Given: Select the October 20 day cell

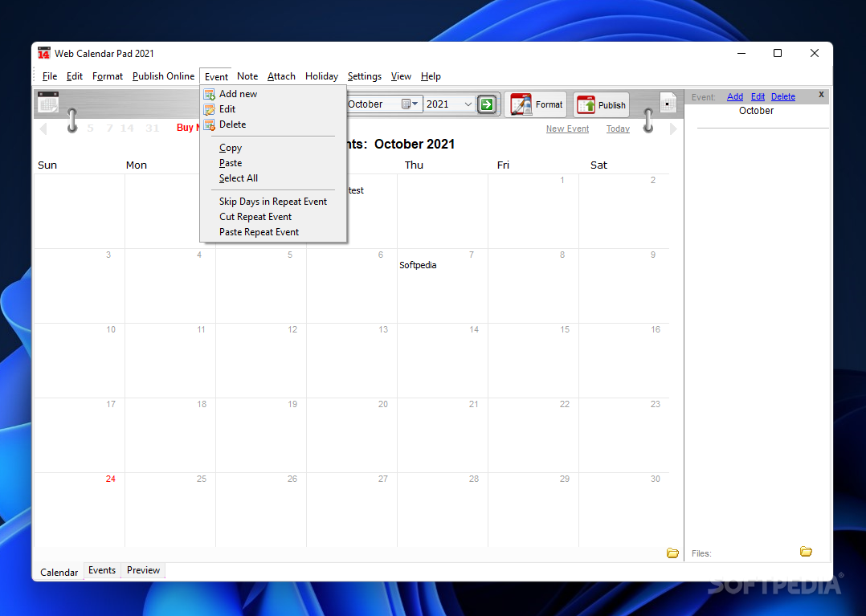Looking at the screenshot, I should click(x=351, y=435).
